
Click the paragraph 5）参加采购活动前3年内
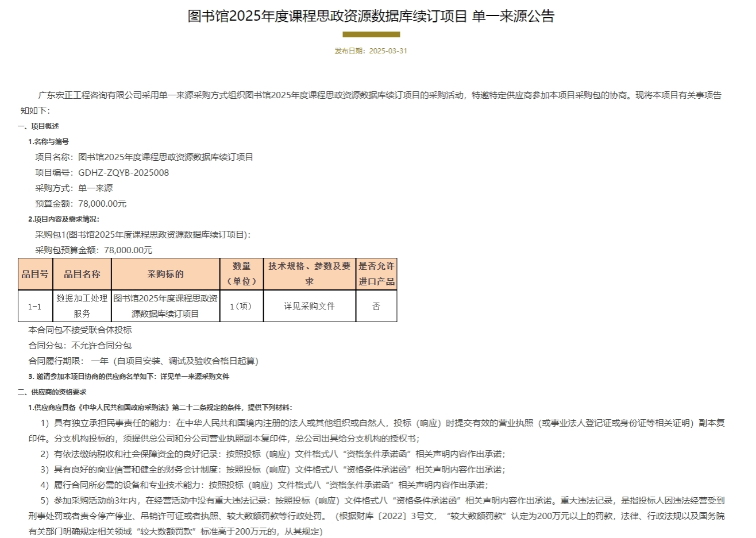tap(377, 516)
